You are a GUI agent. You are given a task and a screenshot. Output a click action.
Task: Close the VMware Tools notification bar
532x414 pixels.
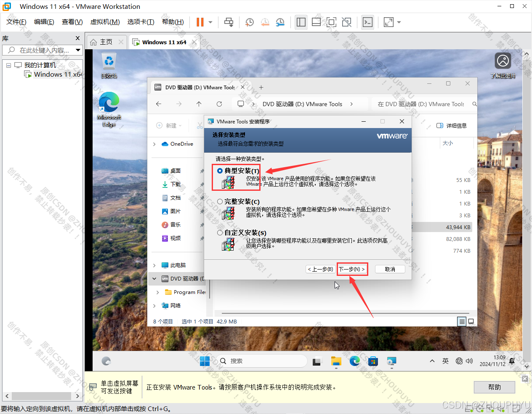tap(524, 379)
